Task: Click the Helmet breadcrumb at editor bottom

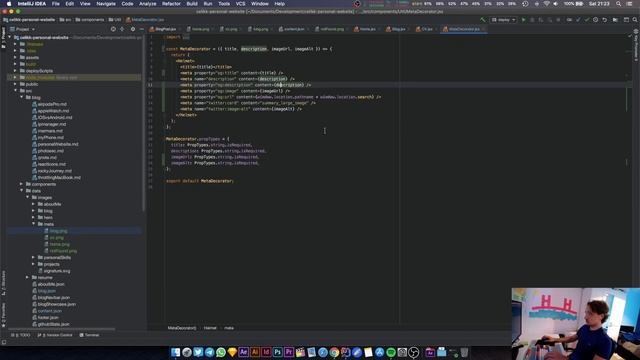Action: 210,328
